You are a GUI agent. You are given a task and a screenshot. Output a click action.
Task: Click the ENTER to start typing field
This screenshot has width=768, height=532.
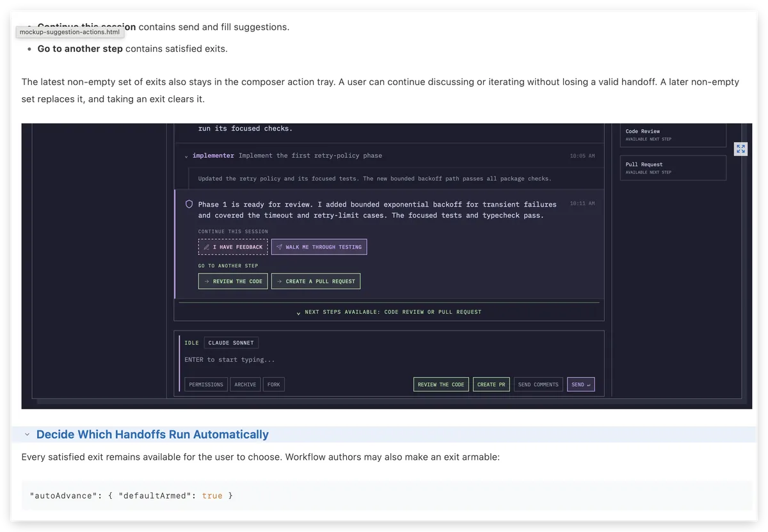pyautogui.click(x=389, y=360)
